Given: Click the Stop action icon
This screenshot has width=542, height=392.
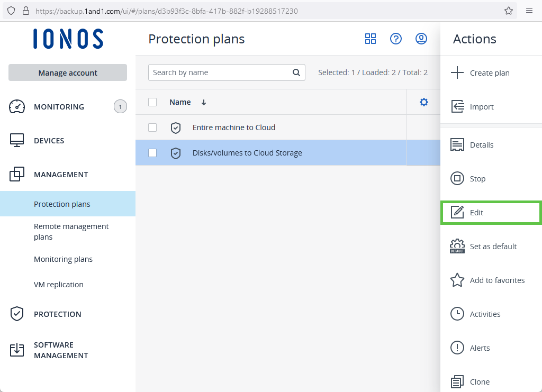Looking at the screenshot, I should (x=457, y=179).
